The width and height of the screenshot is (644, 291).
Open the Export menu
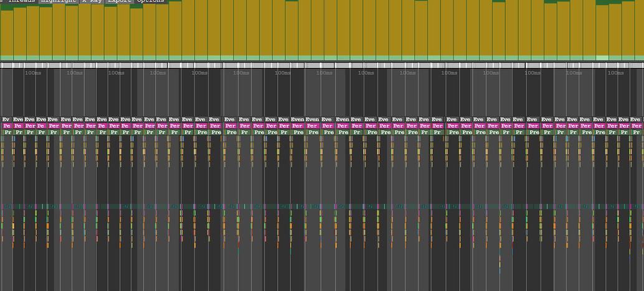coord(120,1)
